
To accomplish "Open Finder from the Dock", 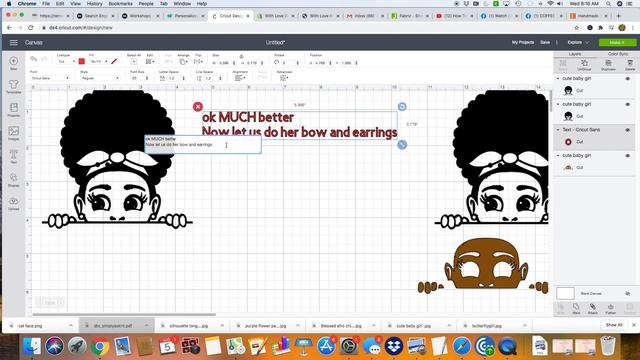I will tap(31, 346).
